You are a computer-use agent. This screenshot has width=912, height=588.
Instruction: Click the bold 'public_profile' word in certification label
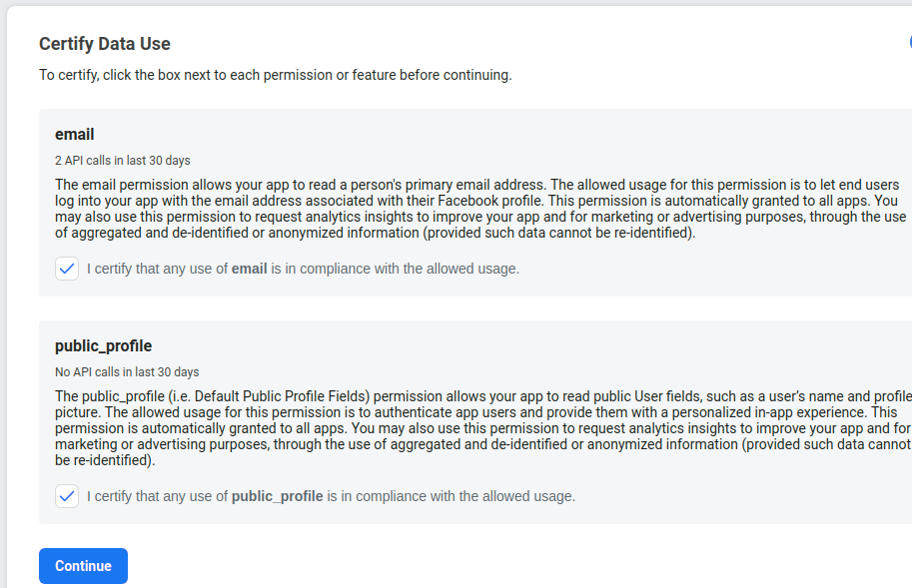tap(278, 496)
